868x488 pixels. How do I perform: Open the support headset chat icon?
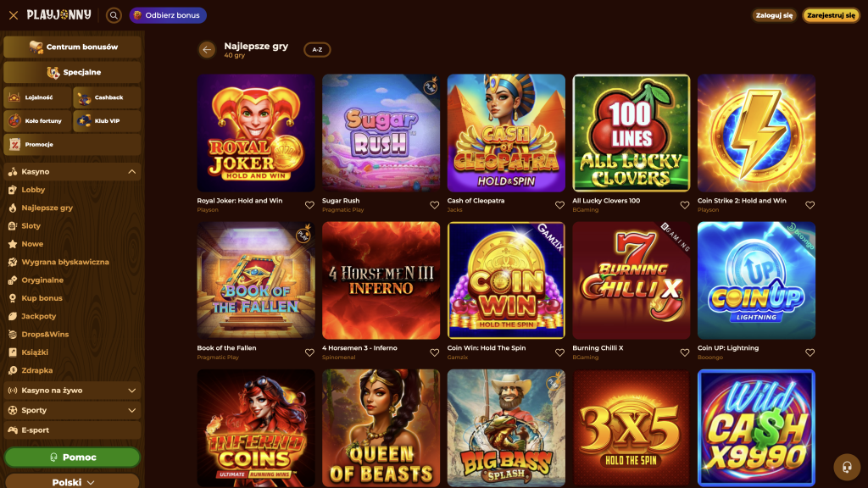click(x=847, y=467)
